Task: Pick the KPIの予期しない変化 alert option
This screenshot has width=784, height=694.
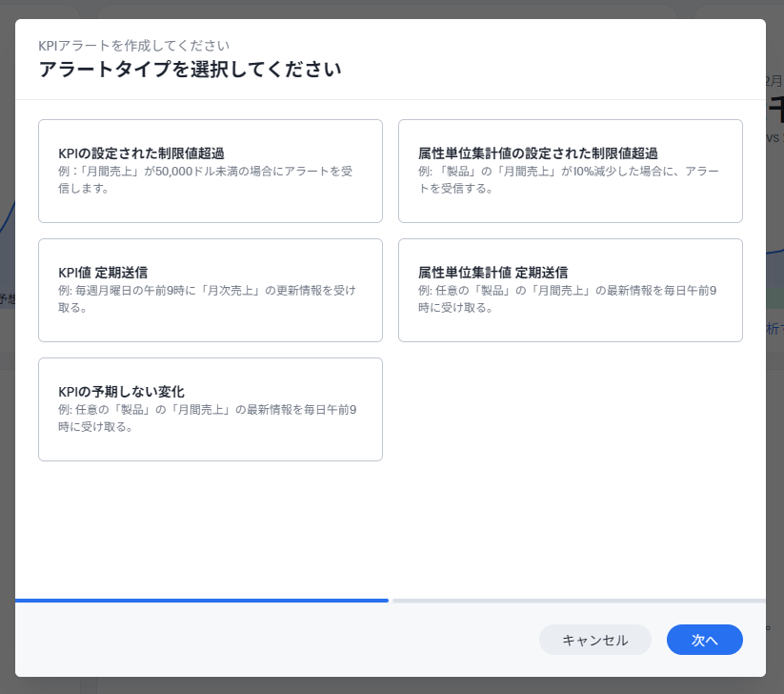Action: [210, 409]
